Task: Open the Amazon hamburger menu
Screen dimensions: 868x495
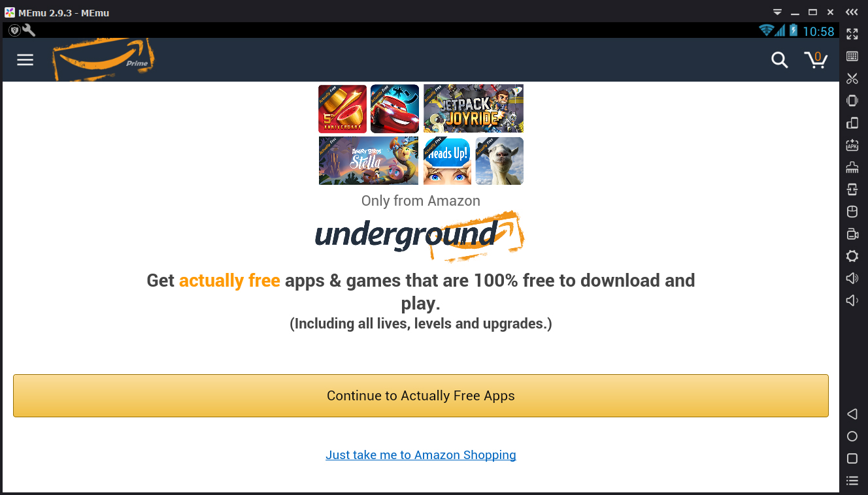Action: tap(25, 60)
